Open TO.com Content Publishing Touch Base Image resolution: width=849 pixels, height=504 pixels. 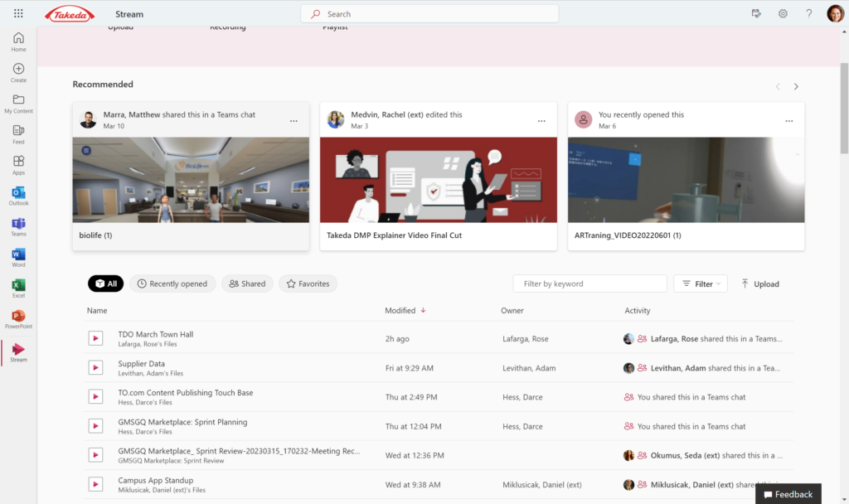point(185,392)
